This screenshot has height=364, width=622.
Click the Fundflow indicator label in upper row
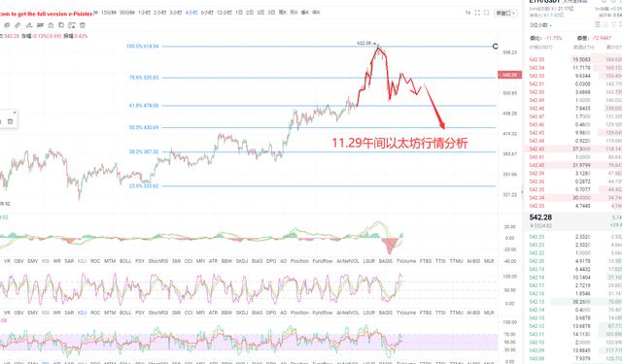point(323,261)
